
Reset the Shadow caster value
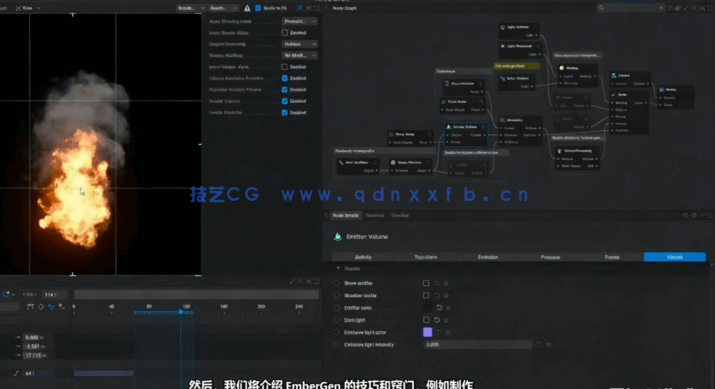[437, 296]
